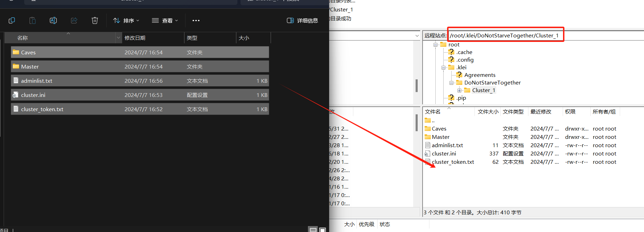Viewport: 644px width, 232px height.
Task: Click the Paste icon in Explorer toolbar
Action: [33, 20]
